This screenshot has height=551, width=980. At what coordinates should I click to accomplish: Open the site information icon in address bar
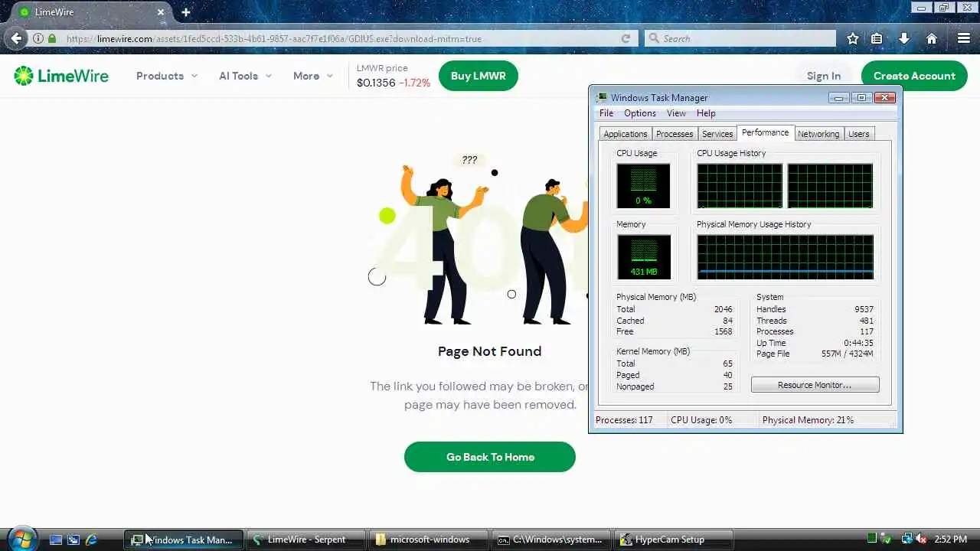tap(38, 38)
